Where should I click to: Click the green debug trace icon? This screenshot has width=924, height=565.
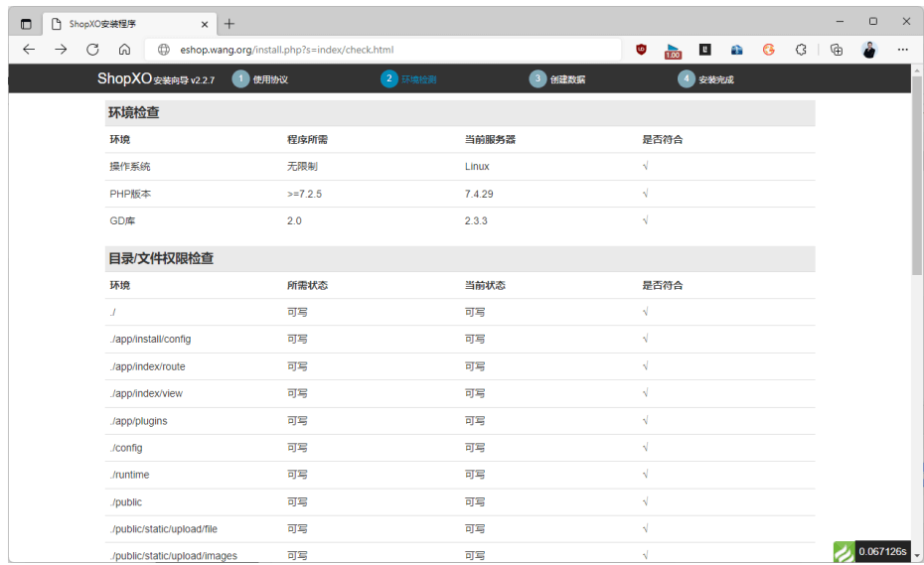tap(844, 552)
